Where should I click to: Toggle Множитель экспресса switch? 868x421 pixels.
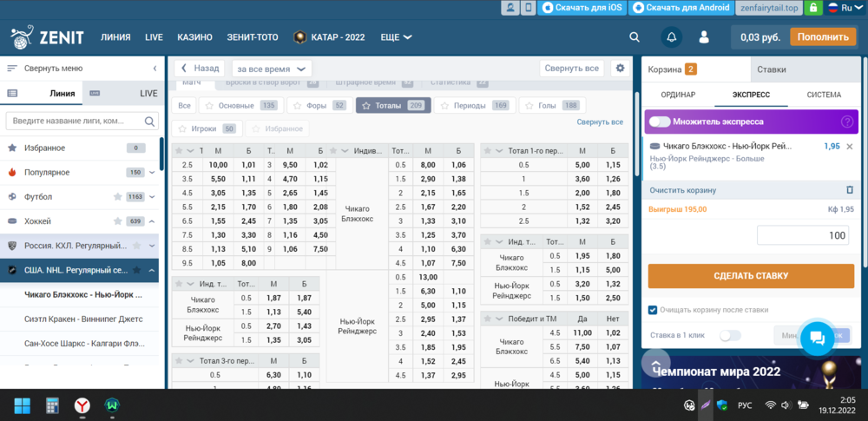[x=660, y=122]
